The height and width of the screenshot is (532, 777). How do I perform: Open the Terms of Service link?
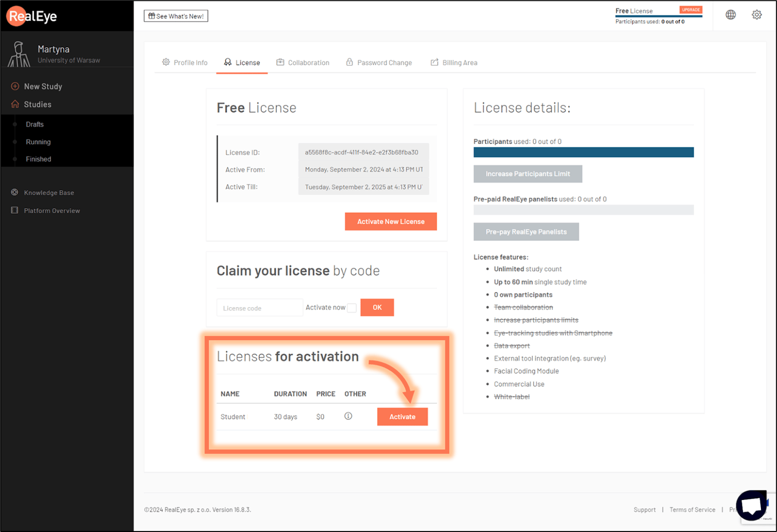pos(692,509)
